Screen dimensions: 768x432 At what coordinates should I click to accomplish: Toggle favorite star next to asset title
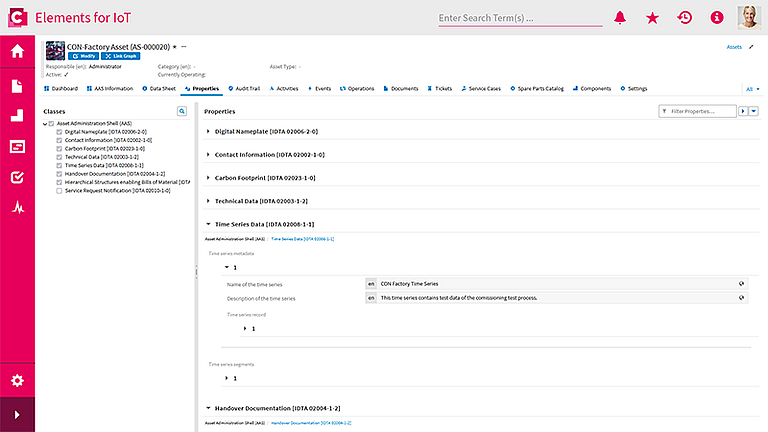(x=175, y=47)
